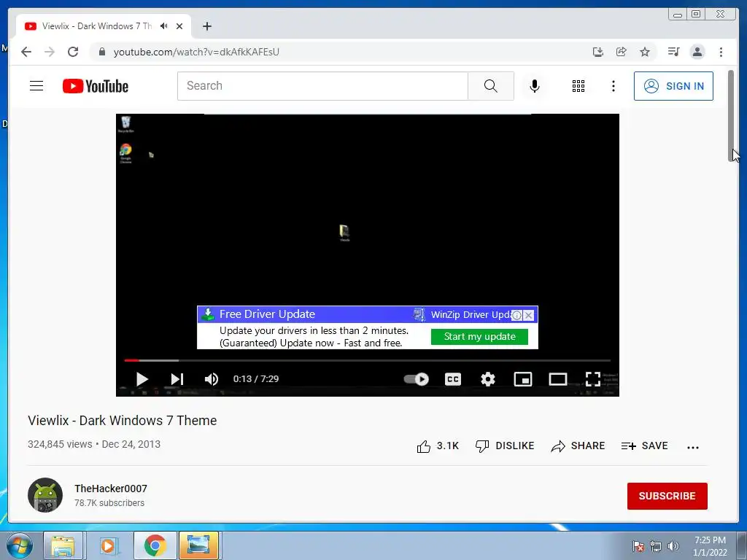The width and height of the screenshot is (747, 560).
Task: Click the SIGN IN button
Action: (673, 86)
